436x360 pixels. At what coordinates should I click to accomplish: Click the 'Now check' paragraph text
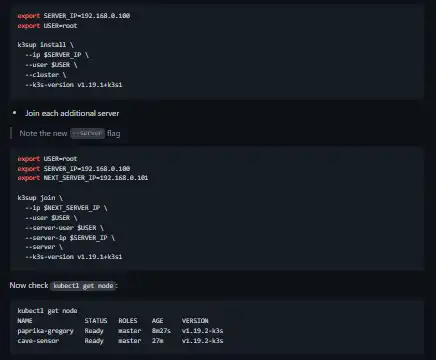(29, 285)
